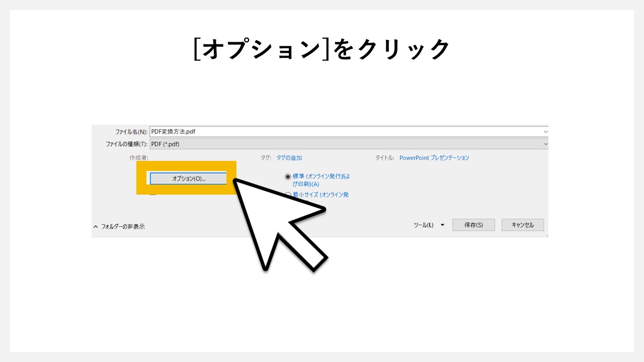The width and height of the screenshot is (644, 362).
Task: Click the dropdown arrow next to ツール(L)
Action: pyautogui.click(x=442, y=224)
